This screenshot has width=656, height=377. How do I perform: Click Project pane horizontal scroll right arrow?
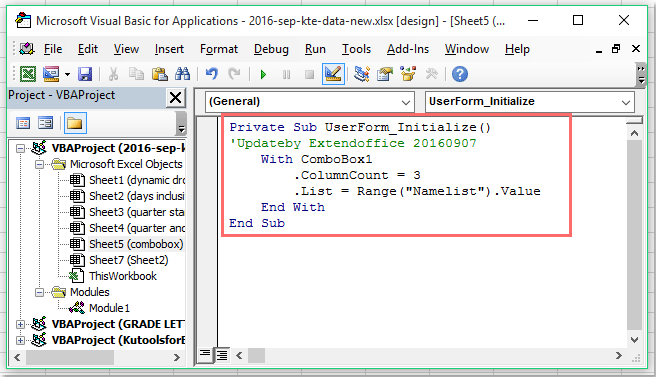coord(177,357)
